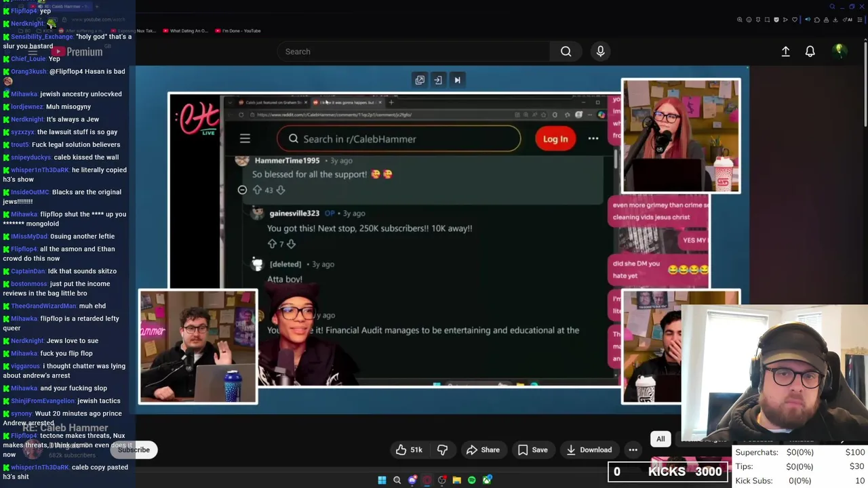Open browser downloads arrow icon
868x488 pixels.
coord(835,20)
